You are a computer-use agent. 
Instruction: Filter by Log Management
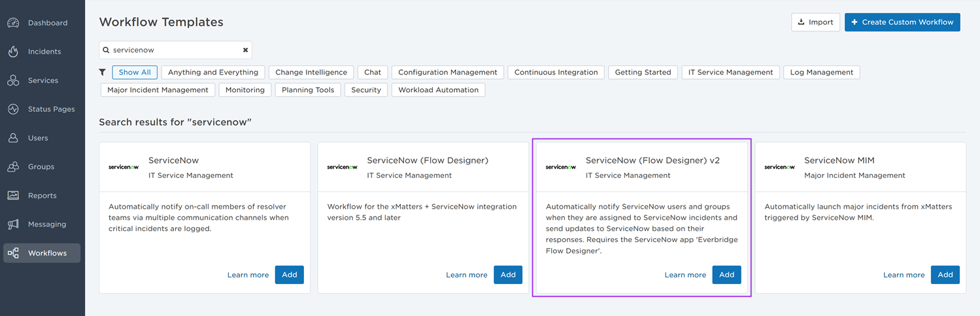[x=822, y=73]
